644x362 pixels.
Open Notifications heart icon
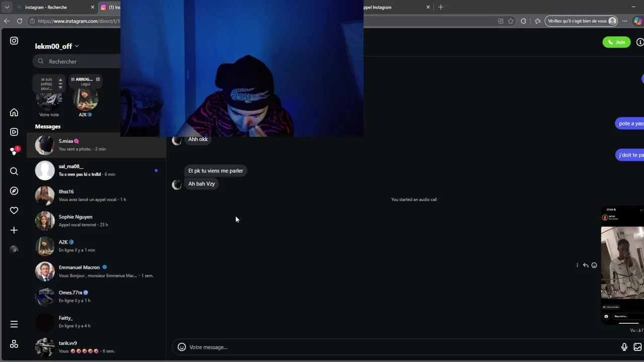14,211
